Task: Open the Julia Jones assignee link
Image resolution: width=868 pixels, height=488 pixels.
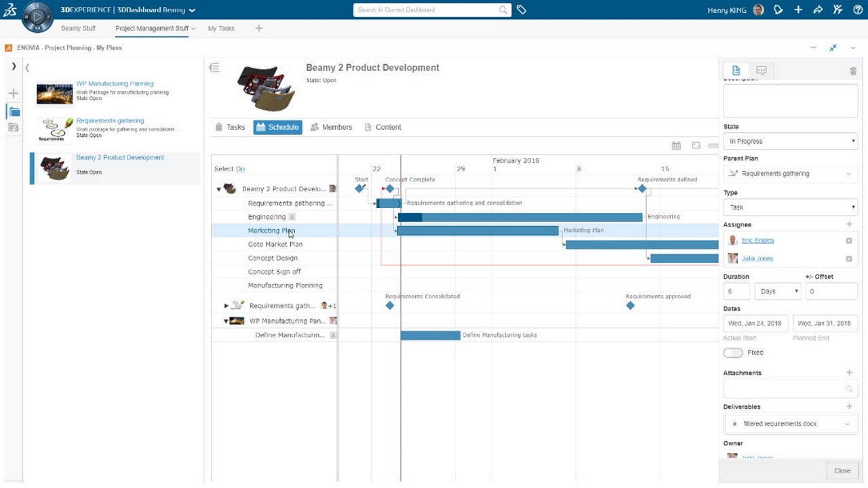Action: (x=757, y=258)
